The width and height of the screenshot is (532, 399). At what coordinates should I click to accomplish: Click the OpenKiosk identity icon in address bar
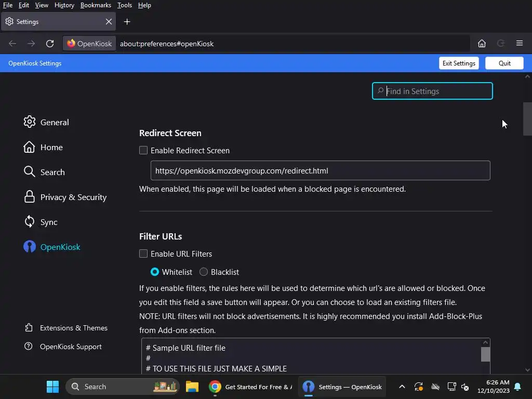click(89, 44)
